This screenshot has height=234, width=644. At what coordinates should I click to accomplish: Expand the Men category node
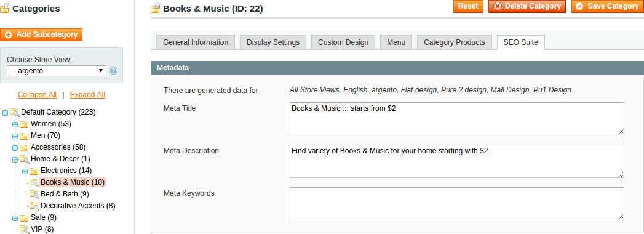[x=15, y=135]
